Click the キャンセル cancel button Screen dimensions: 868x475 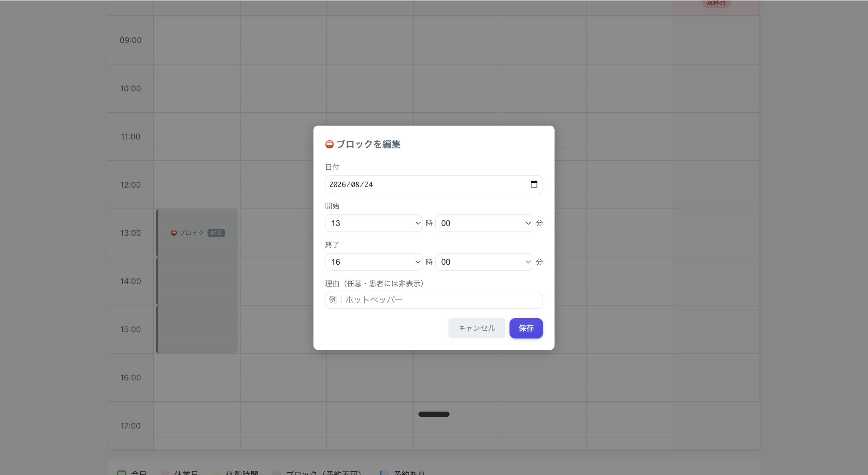coord(476,328)
